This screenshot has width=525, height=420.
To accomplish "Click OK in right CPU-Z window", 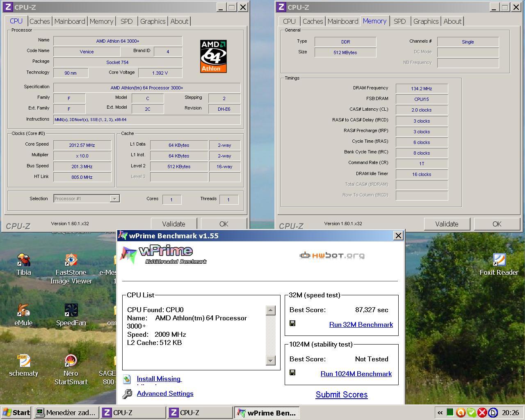I will [497, 224].
